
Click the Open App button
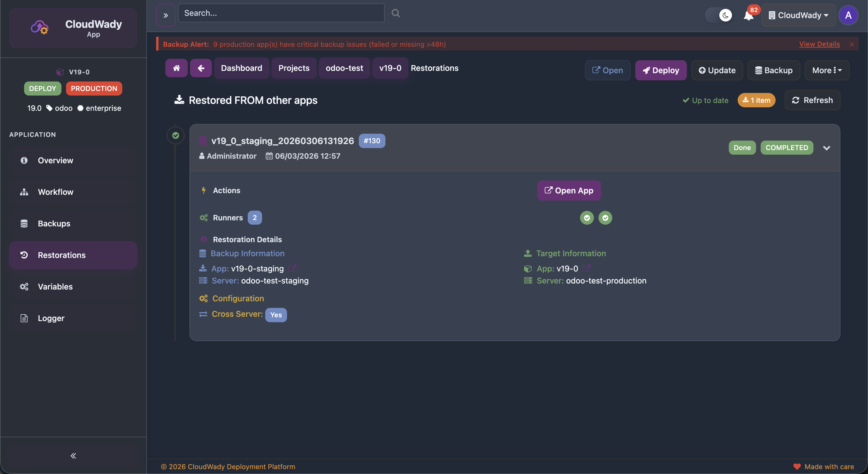(x=569, y=190)
